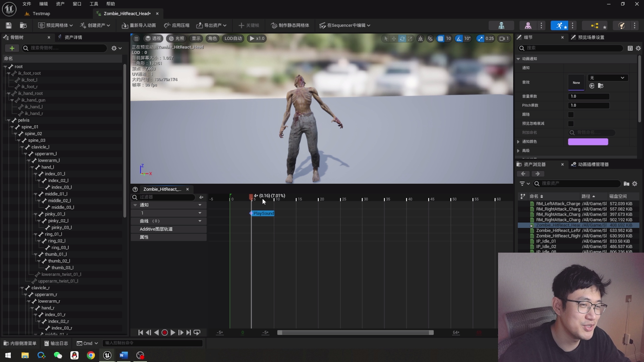This screenshot has width=644, height=362.
Task: Open viewport hamburger menu icon
Action: click(136, 39)
